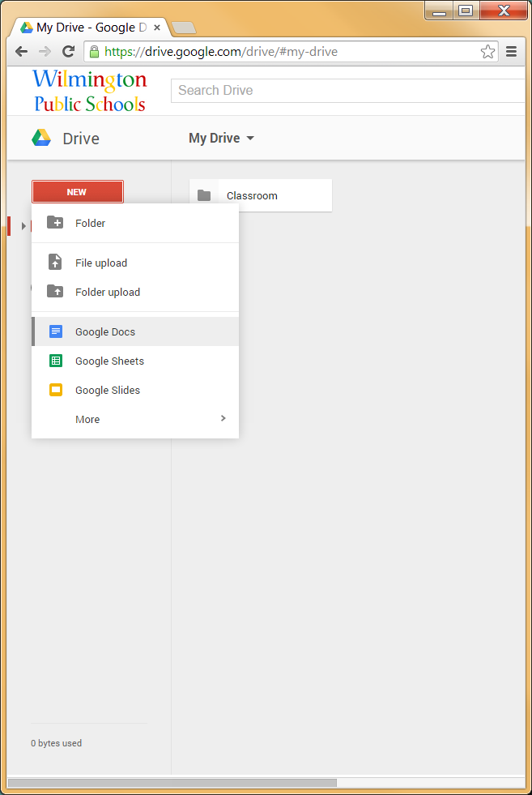Choose Folder from the New menu
532x795 pixels.
tap(135, 223)
